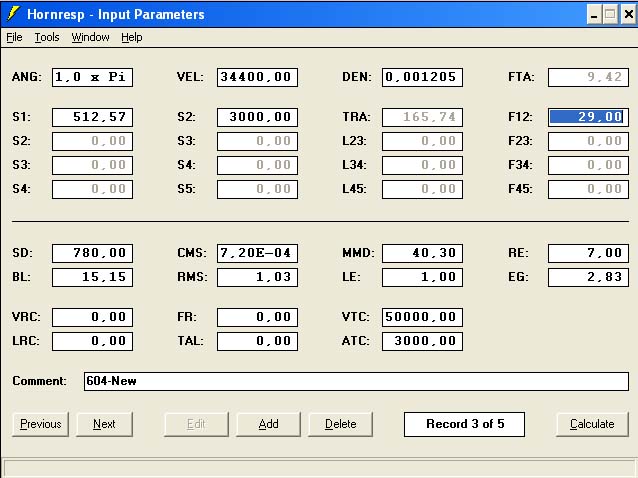Click the F34 field
This screenshot has width=638, height=478.
point(588,165)
